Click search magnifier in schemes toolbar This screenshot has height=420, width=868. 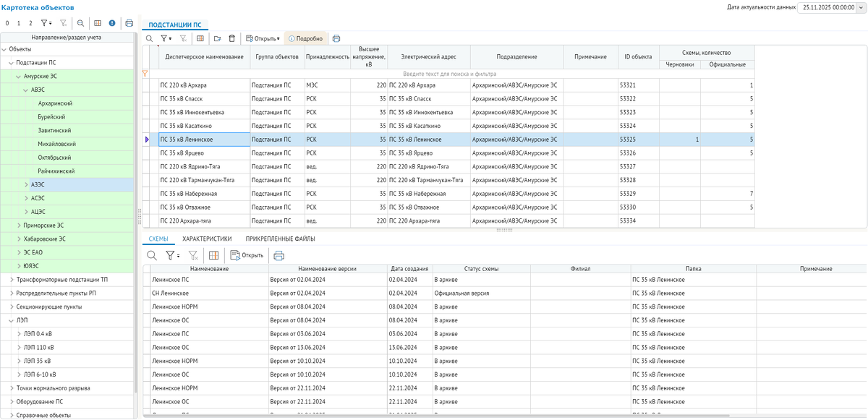(x=152, y=255)
